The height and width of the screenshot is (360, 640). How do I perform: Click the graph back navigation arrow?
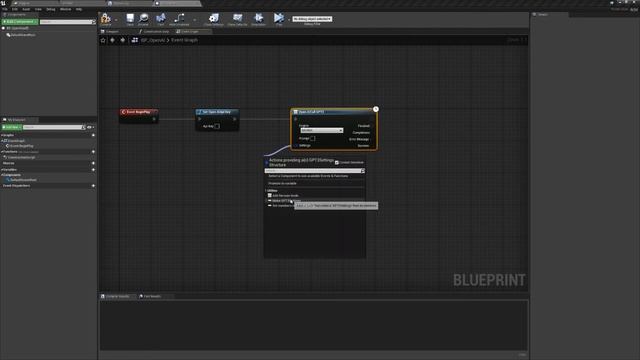point(113,40)
